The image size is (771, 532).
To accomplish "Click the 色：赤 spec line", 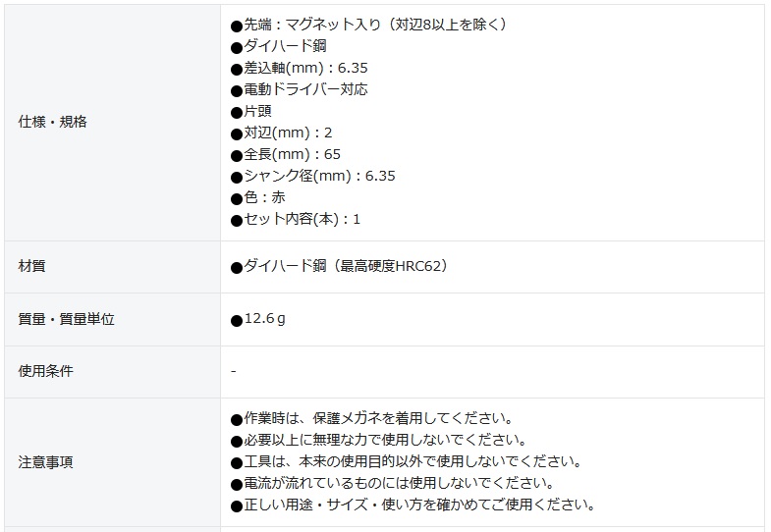I will [263, 197].
